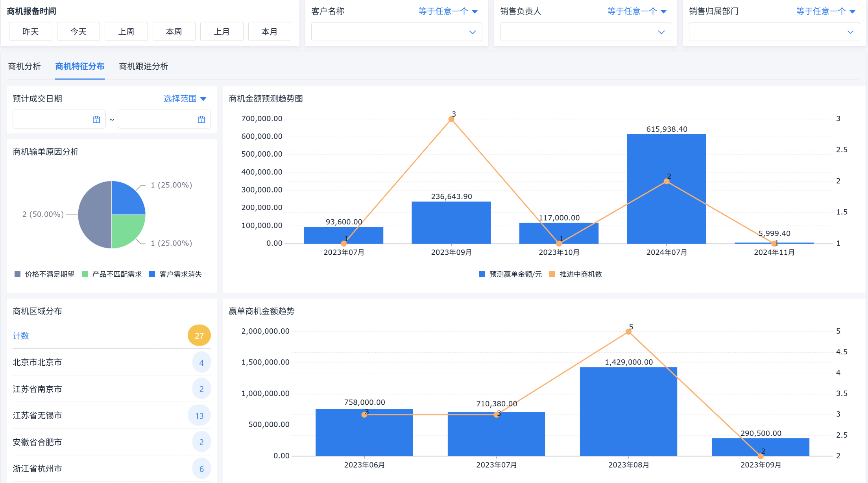Image resolution: width=868 pixels, height=483 pixels.
Task: Click 浙江省杭州市 count badge 6
Action: pos(201,469)
